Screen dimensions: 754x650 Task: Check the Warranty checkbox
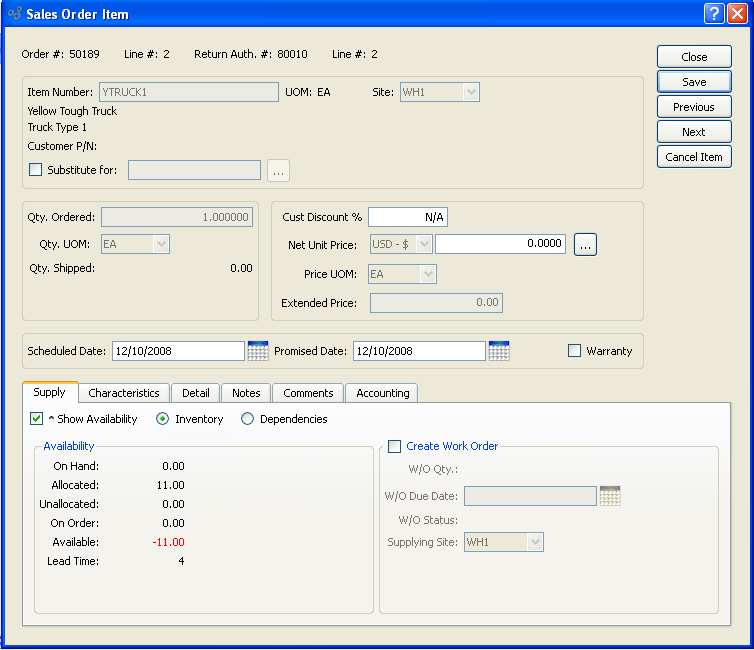tap(574, 351)
